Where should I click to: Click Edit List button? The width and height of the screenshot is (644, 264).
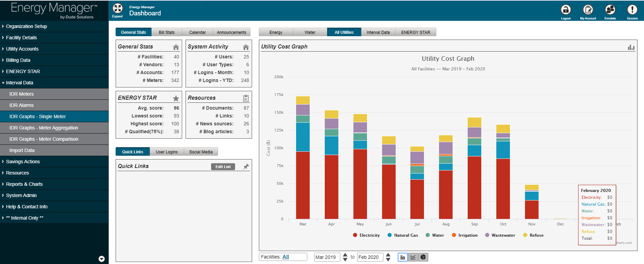[x=223, y=167]
